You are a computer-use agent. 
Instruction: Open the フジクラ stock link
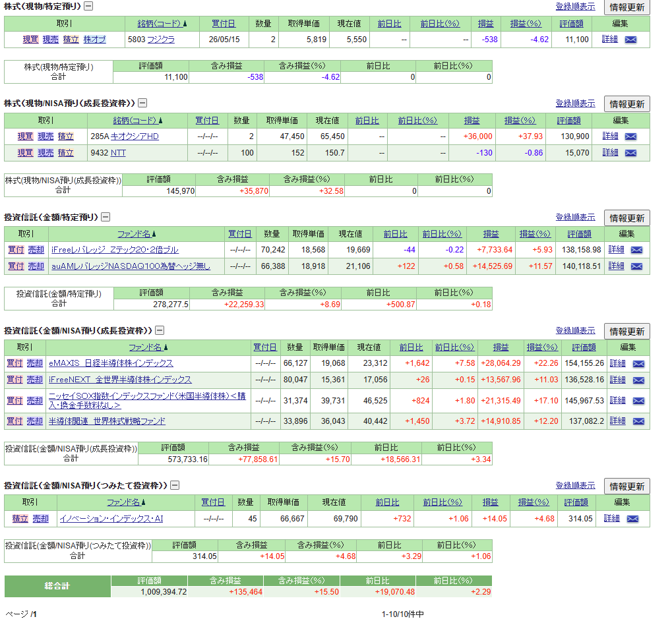[161, 40]
